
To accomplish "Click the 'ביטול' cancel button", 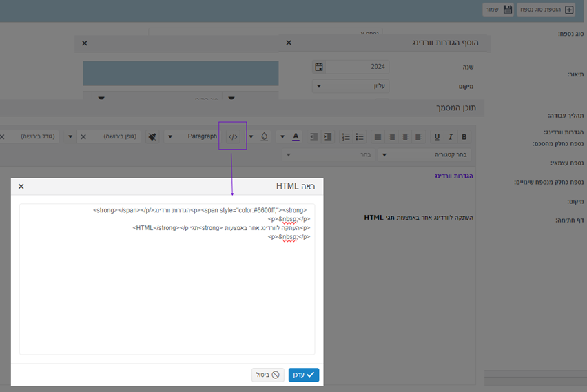I will pyautogui.click(x=268, y=375).
